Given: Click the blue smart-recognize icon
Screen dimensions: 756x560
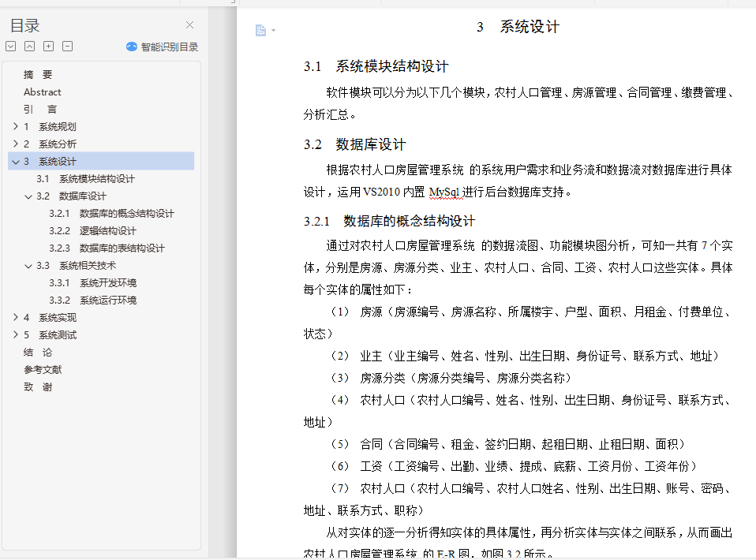Looking at the screenshot, I should pos(132,47).
